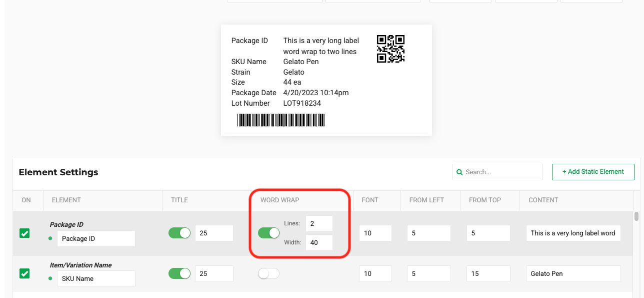644x298 pixels.
Task: Click the QR code on label preview
Action: point(390,49)
